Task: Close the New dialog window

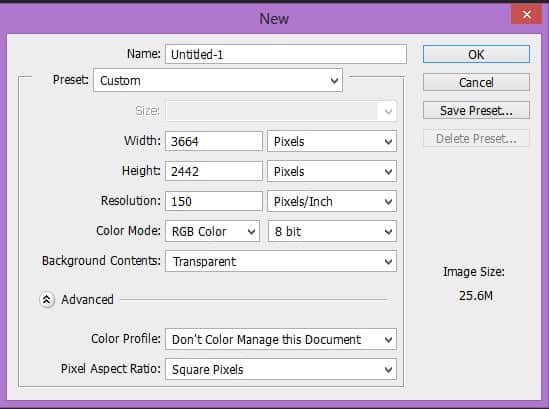Action: tap(526, 14)
